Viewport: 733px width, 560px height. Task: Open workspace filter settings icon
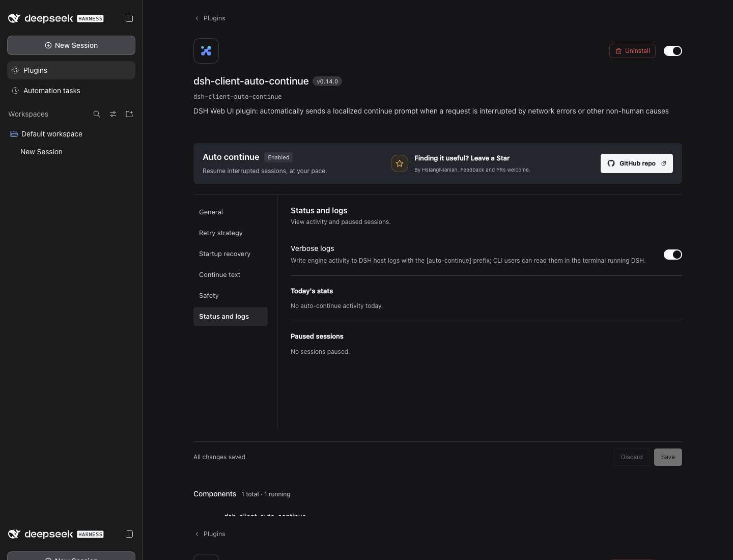pos(113,114)
